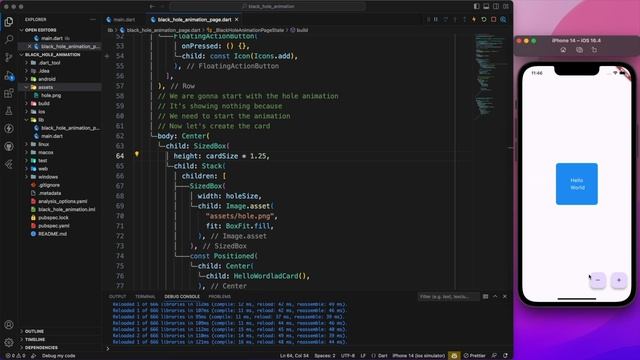Toggle secondary sidebar layout icon

pyautogui.click(x=496, y=7)
